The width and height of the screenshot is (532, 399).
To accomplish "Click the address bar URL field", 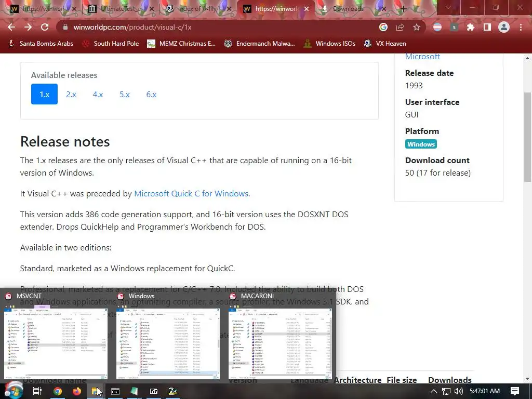I will click(217, 27).
